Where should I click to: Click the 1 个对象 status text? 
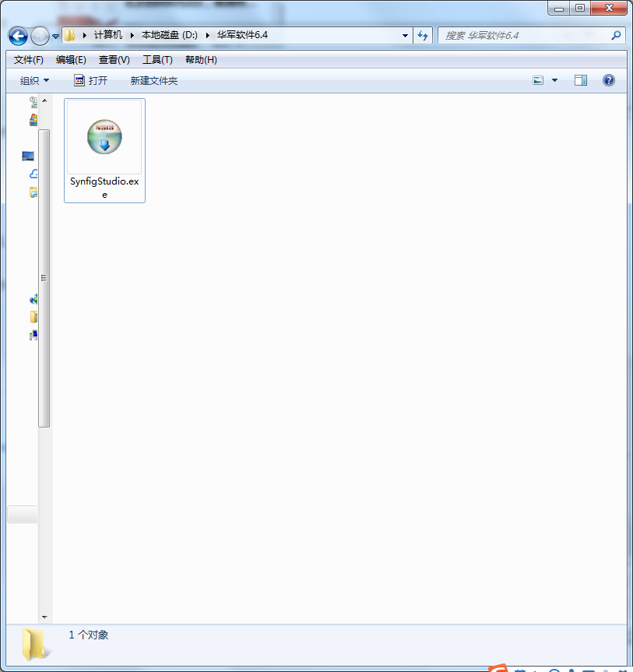click(88, 635)
